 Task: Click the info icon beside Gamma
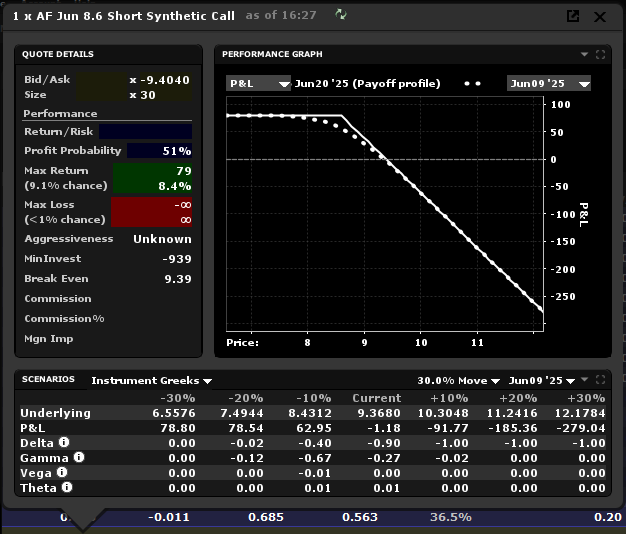coord(79,458)
